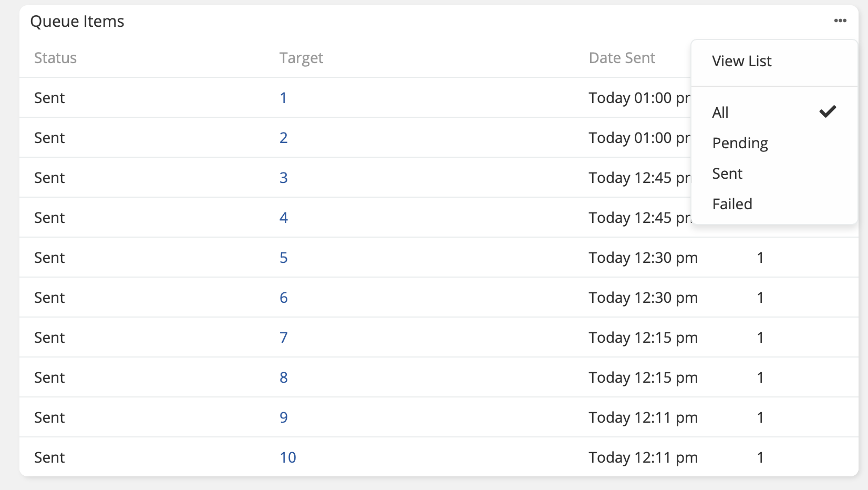Click the Date Sent column header

(x=622, y=58)
